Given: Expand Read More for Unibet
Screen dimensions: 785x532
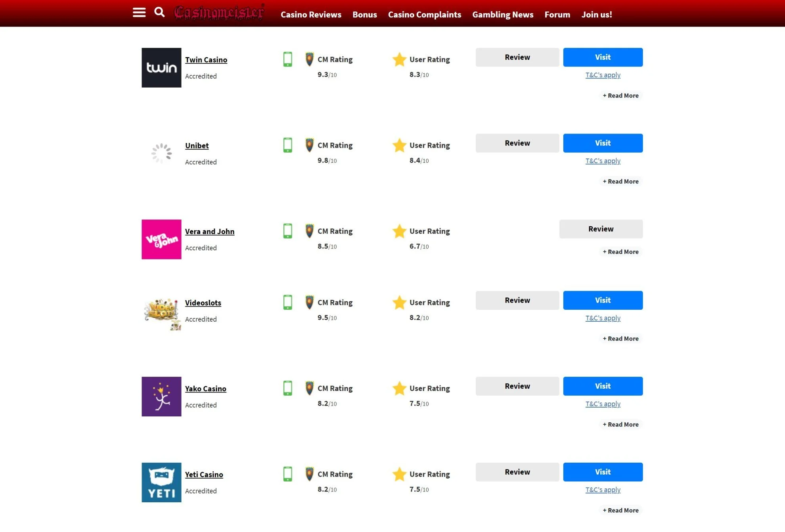Looking at the screenshot, I should (620, 181).
